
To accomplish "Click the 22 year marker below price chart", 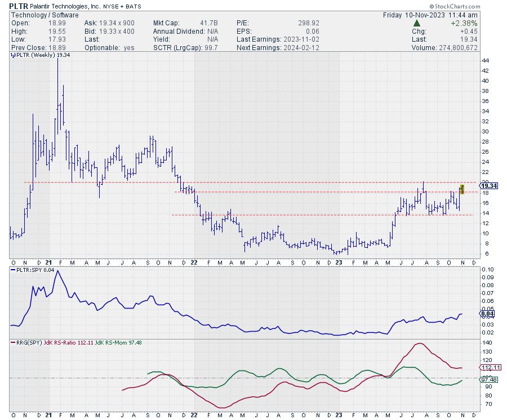I will pyautogui.click(x=193, y=262).
